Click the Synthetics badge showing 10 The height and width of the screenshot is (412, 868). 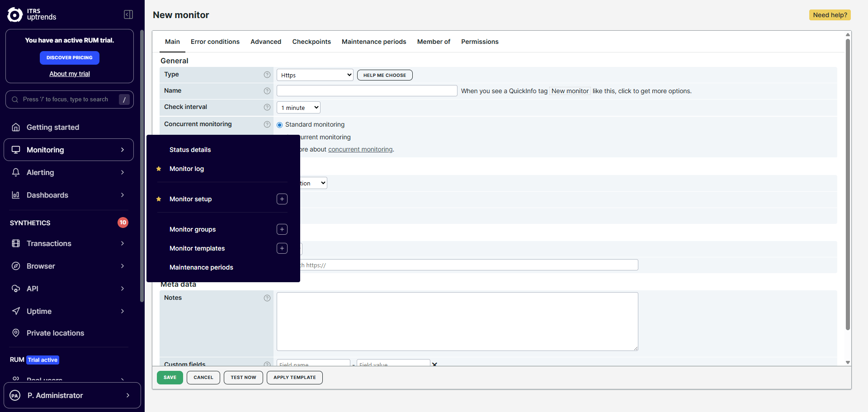pos(123,223)
